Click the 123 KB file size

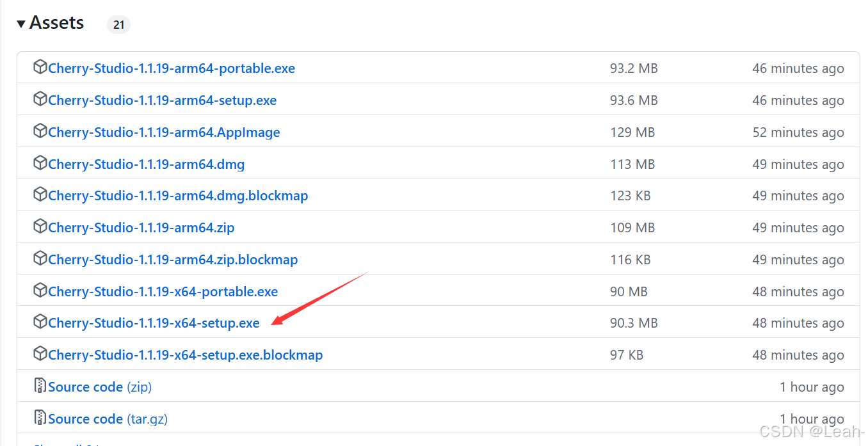click(x=631, y=196)
